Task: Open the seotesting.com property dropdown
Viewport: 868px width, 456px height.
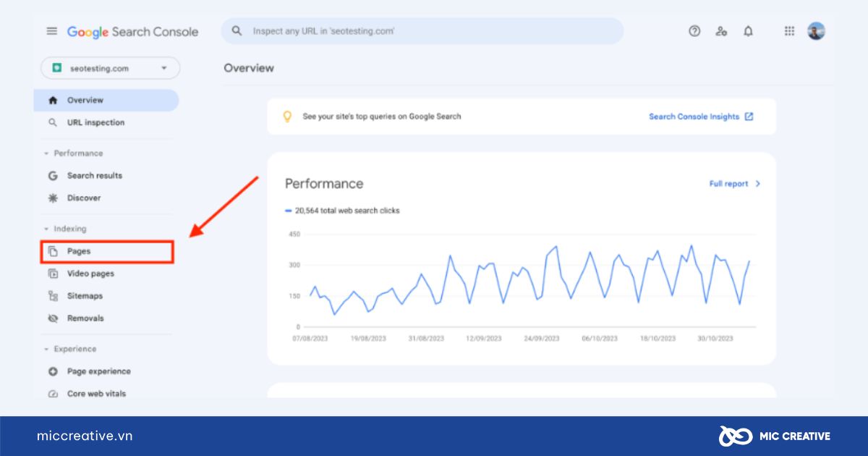Action: point(111,68)
